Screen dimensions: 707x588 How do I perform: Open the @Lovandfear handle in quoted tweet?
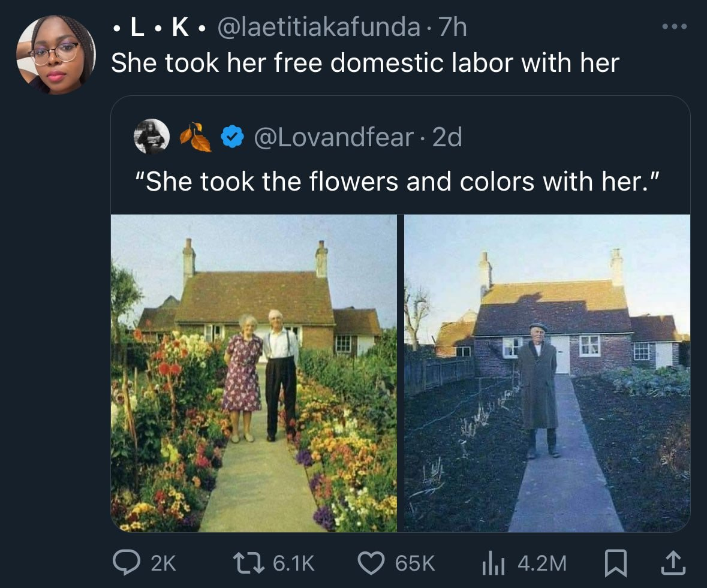(x=333, y=138)
